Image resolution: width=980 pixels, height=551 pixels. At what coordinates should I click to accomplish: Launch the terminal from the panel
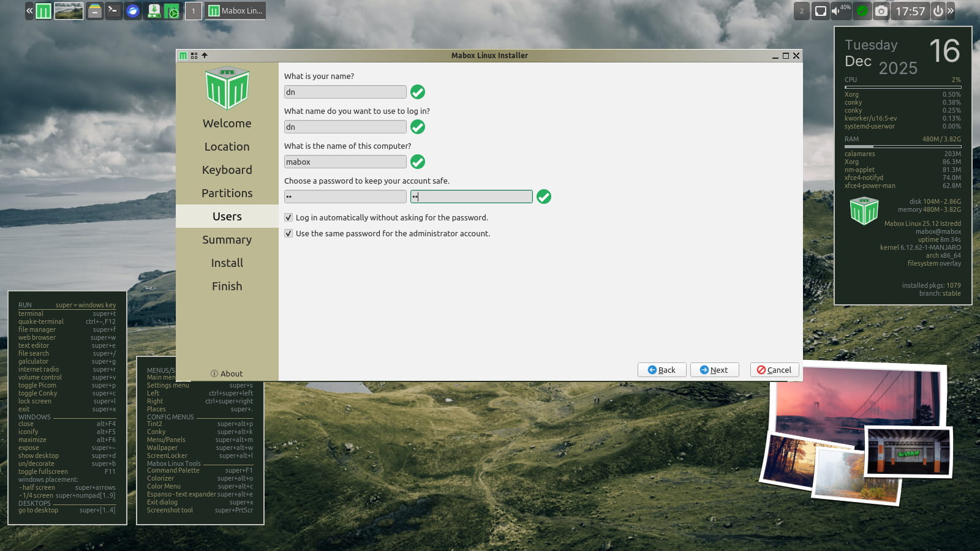coord(113,11)
